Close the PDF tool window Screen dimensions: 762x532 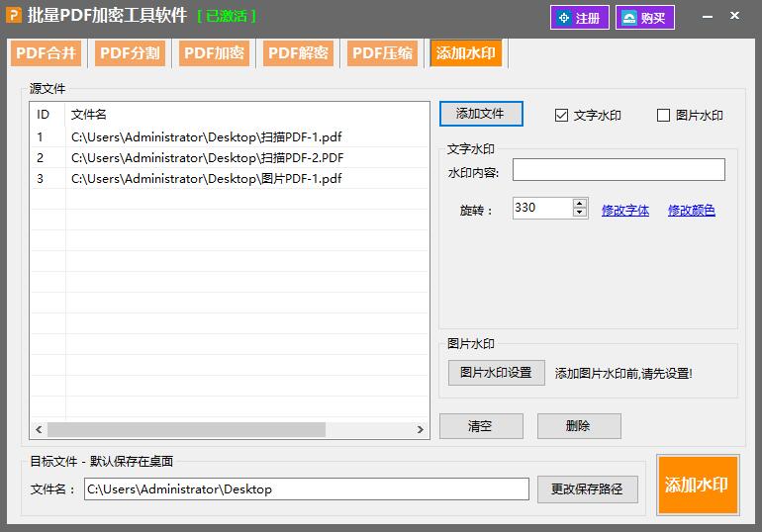[734, 16]
